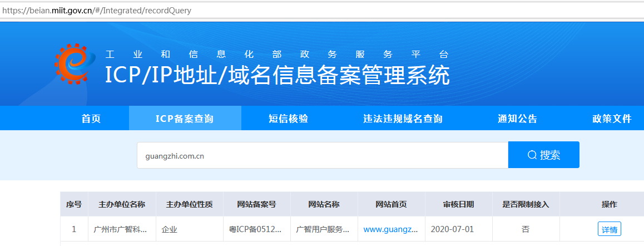Open the 违法违规域名查询 tab
Viewport: 644px width, 246px height.
[403, 119]
